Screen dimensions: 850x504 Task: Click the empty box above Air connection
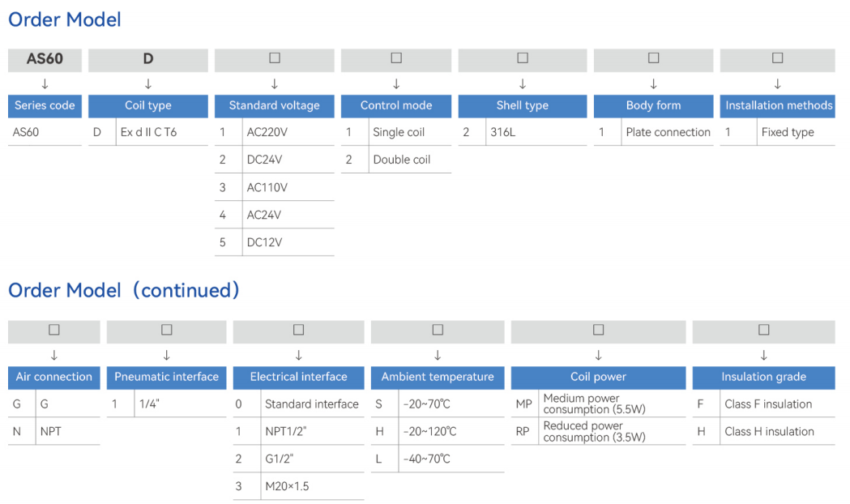pyautogui.click(x=54, y=330)
